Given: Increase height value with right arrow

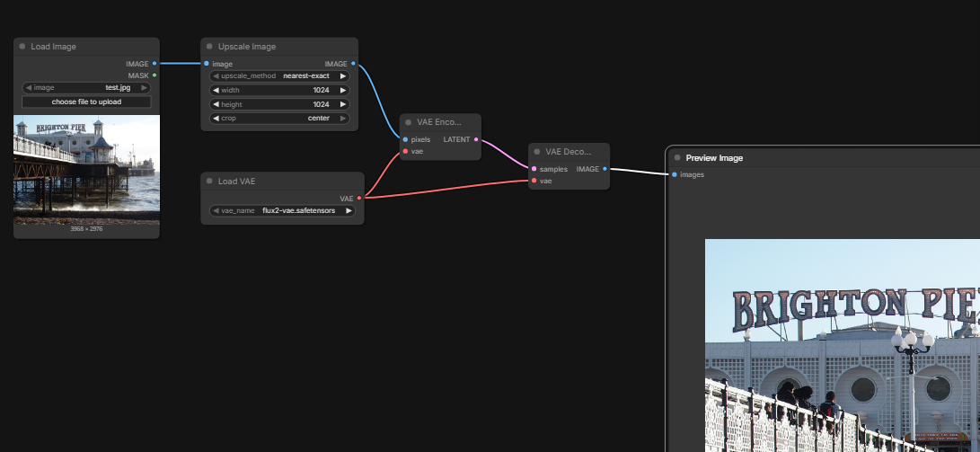Looking at the screenshot, I should click(343, 104).
